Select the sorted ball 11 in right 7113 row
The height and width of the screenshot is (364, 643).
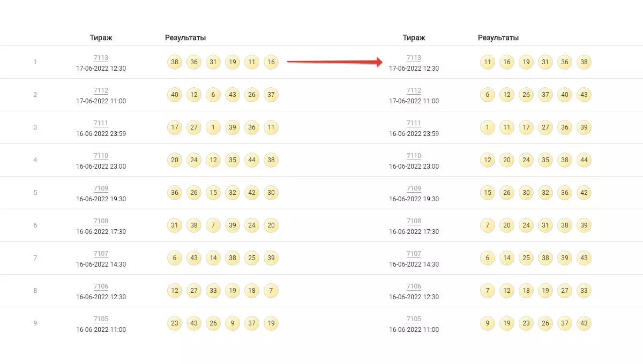pos(487,62)
